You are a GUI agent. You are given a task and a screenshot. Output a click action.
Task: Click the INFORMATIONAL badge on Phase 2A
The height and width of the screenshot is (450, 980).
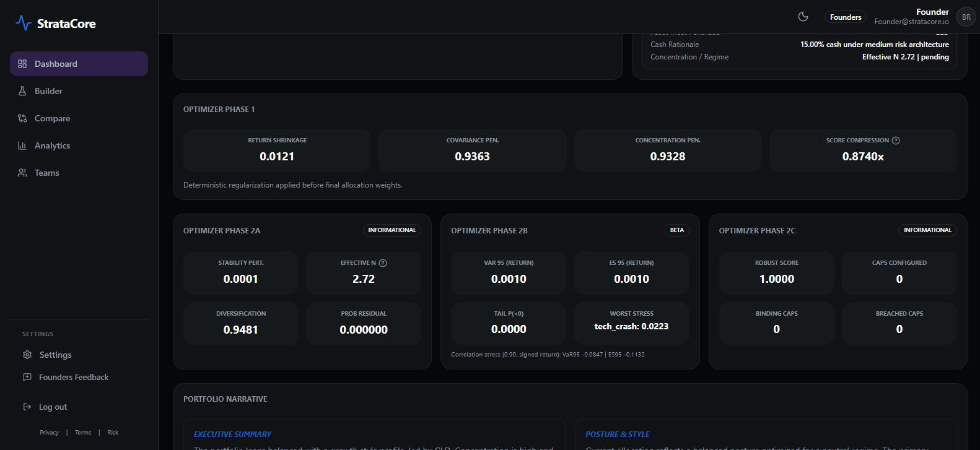pyautogui.click(x=392, y=230)
